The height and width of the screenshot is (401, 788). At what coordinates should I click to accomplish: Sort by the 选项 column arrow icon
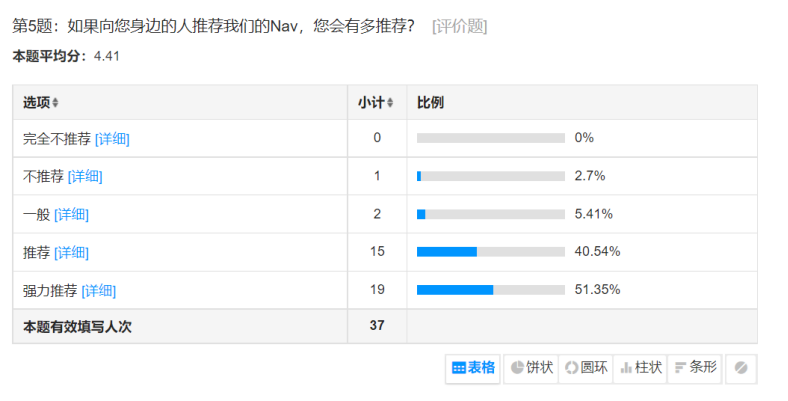(56, 103)
